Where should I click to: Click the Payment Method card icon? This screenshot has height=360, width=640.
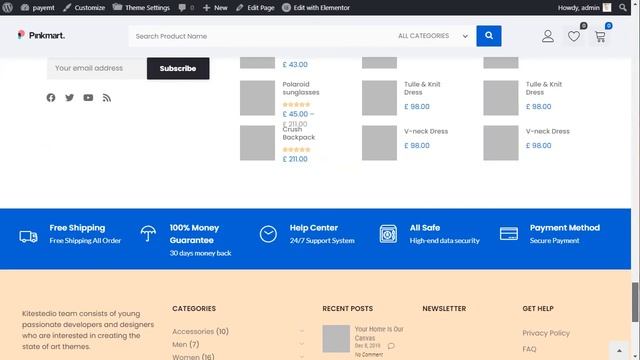[509, 234]
